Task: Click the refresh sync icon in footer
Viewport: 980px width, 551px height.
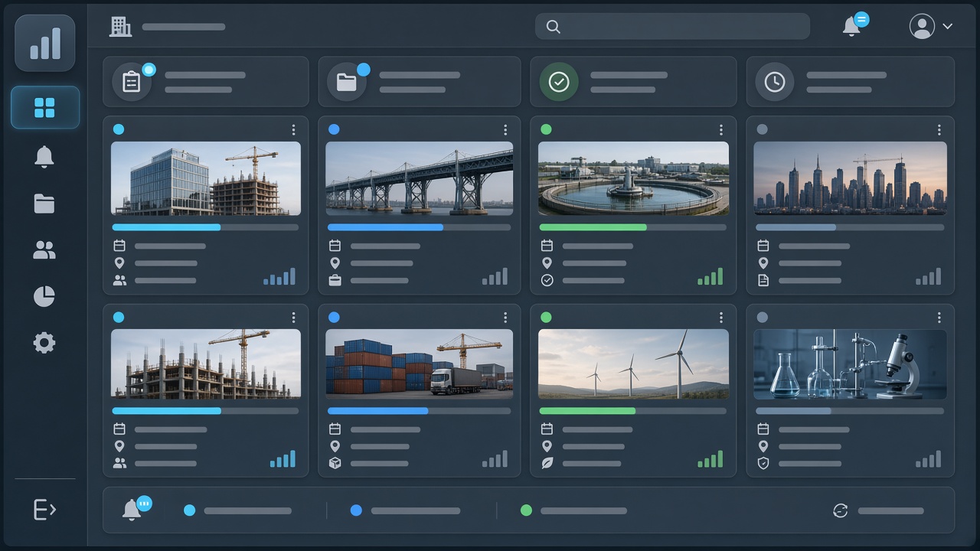Action: [x=841, y=510]
